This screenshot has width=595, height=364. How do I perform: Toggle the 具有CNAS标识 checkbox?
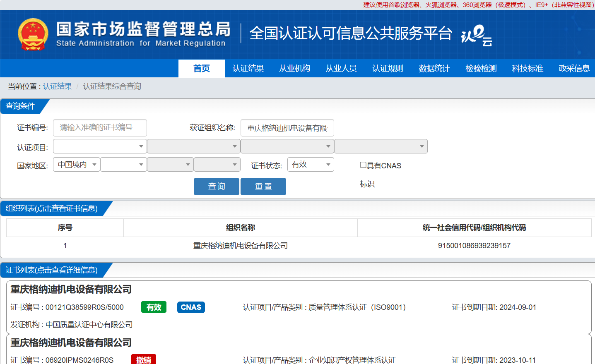(x=363, y=165)
